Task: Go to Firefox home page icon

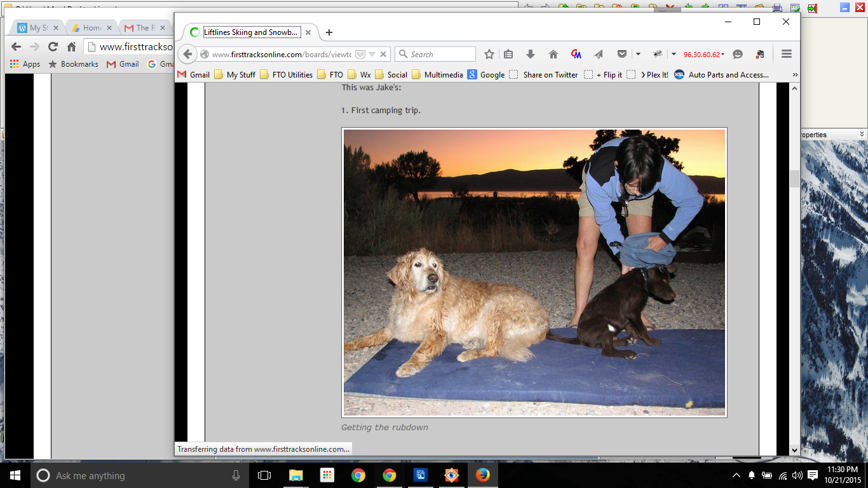Action: [553, 54]
